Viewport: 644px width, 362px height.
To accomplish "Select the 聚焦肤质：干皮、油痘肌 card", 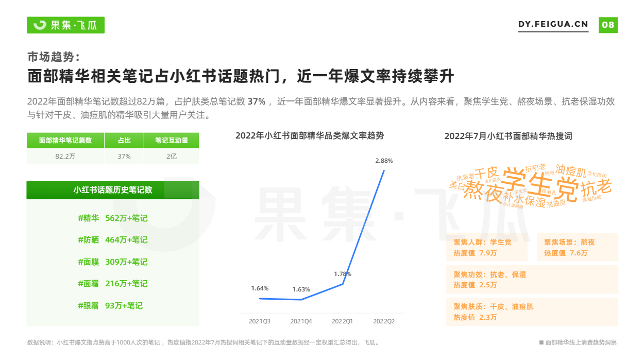I will pos(532,312).
